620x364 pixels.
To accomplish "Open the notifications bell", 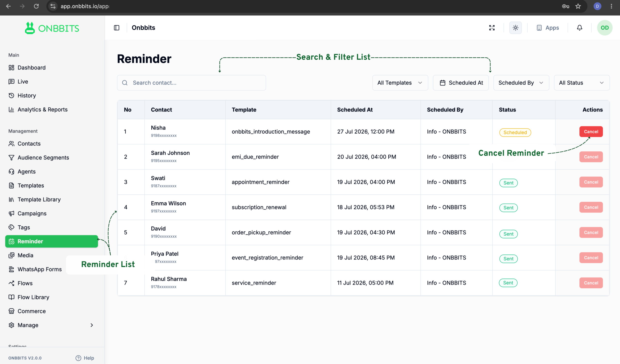I will coord(580,28).
